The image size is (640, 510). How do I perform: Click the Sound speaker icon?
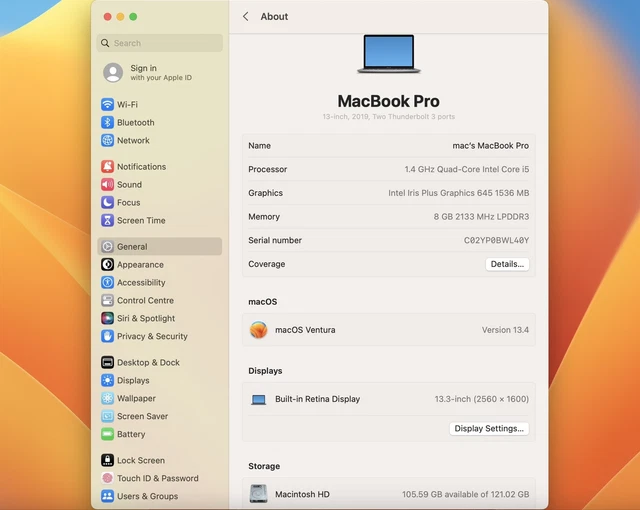click(x=107, y=185)
